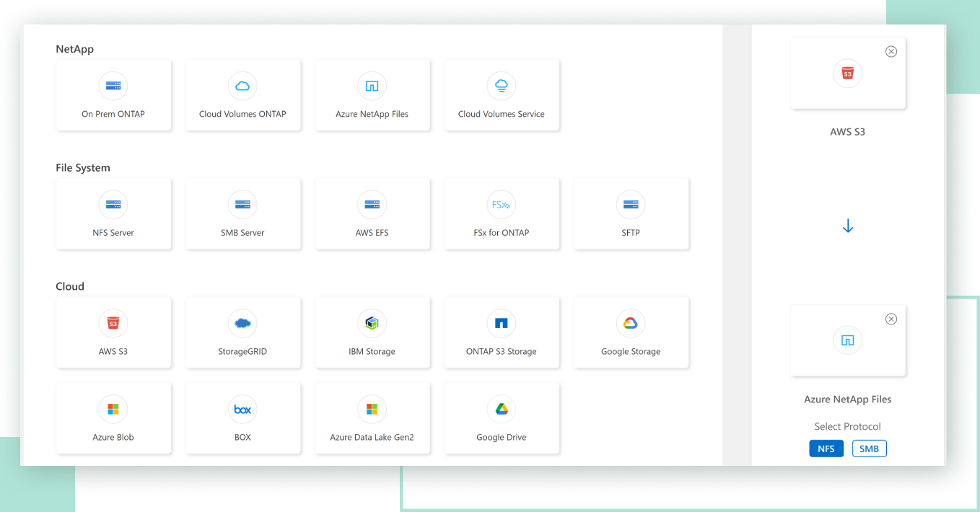Click the IBM Storage icon
The height and width of the screenshot is (512, 980).
372,324
